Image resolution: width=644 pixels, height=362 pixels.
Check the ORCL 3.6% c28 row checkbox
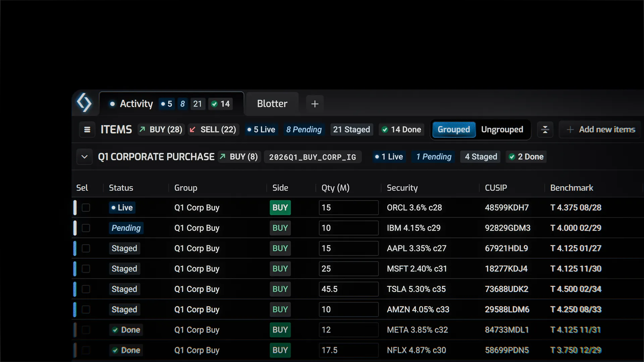pyautogui.click(x=86, y=208)
